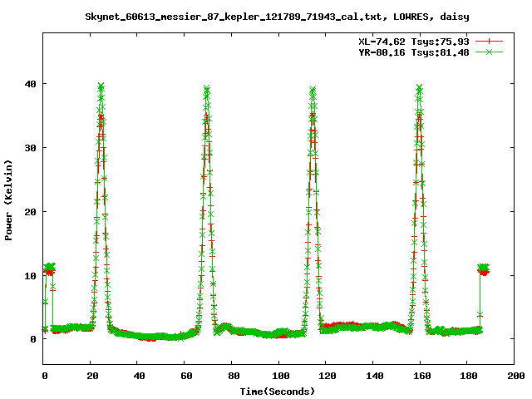Click x-axis tick label 140

point(375,376)
